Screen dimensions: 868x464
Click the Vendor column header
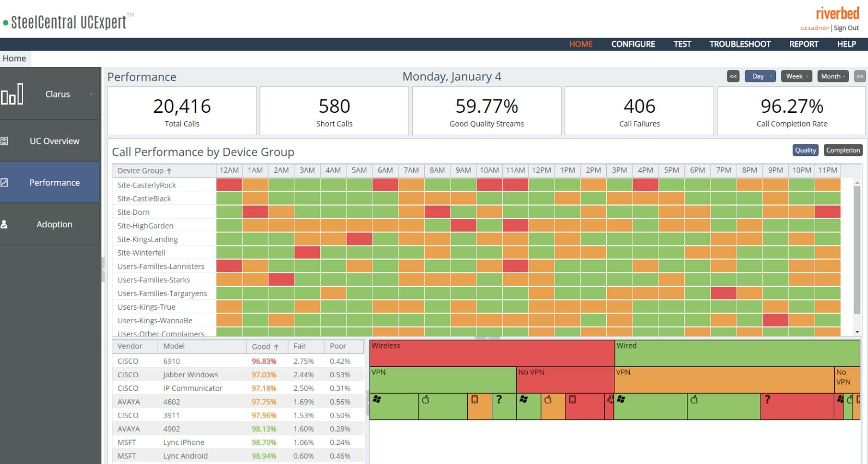pos(135,346)
